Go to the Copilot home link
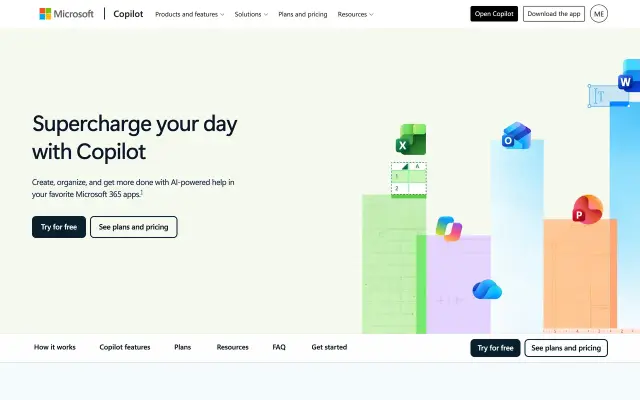The image size is (640, 400). pyautogui.click(x=128, y=14)
